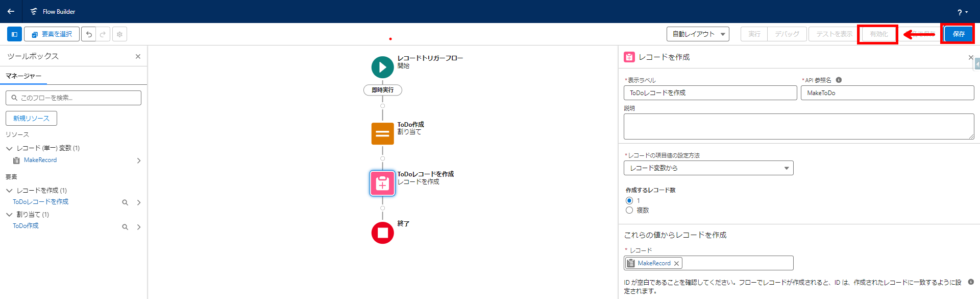
Task: Click the レコード MakeRecord combobox field
Action: tap(708, 263)
